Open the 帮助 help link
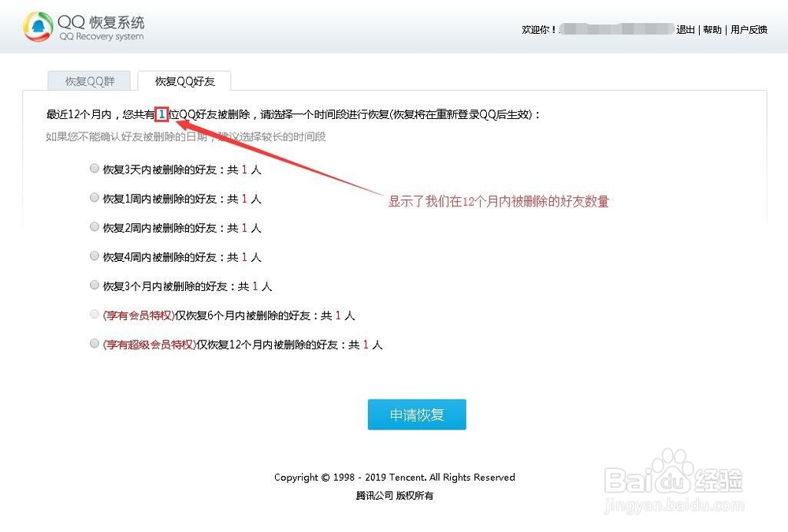The height and width of the screenshot is (532, 788). (x=712, y=30)
